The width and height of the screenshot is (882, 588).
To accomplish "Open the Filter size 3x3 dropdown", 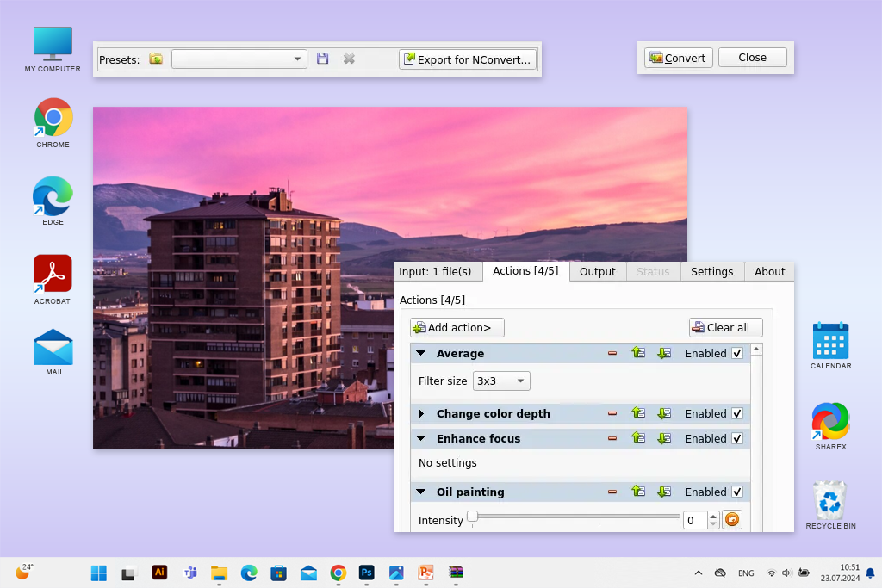I will click(501, 381).
